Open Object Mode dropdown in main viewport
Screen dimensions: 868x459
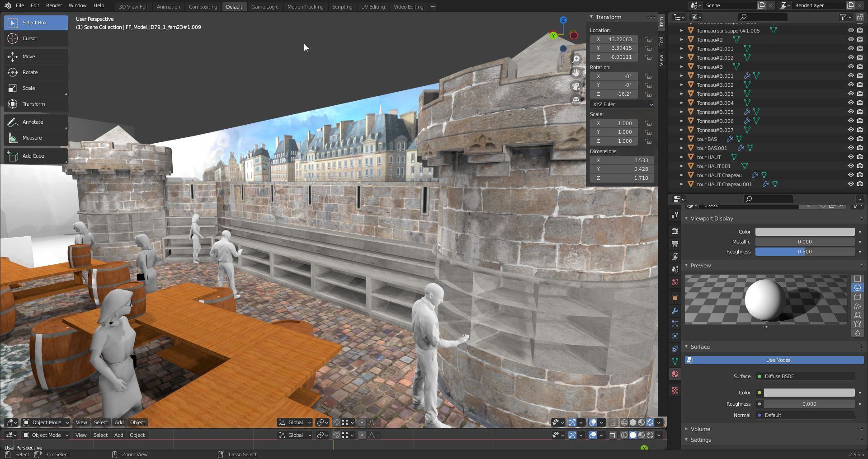[x=46, y=423]
